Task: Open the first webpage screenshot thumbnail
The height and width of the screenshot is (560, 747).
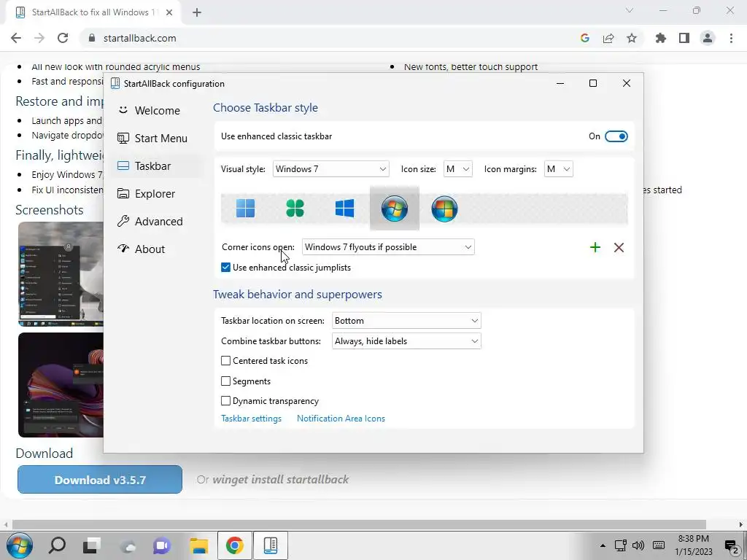Action: pos(61,274)
